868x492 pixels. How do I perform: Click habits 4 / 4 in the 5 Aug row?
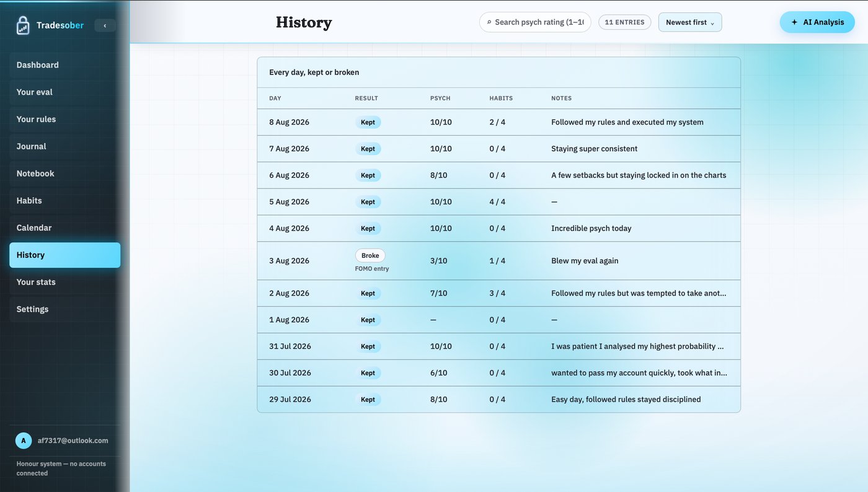(497, 202)
